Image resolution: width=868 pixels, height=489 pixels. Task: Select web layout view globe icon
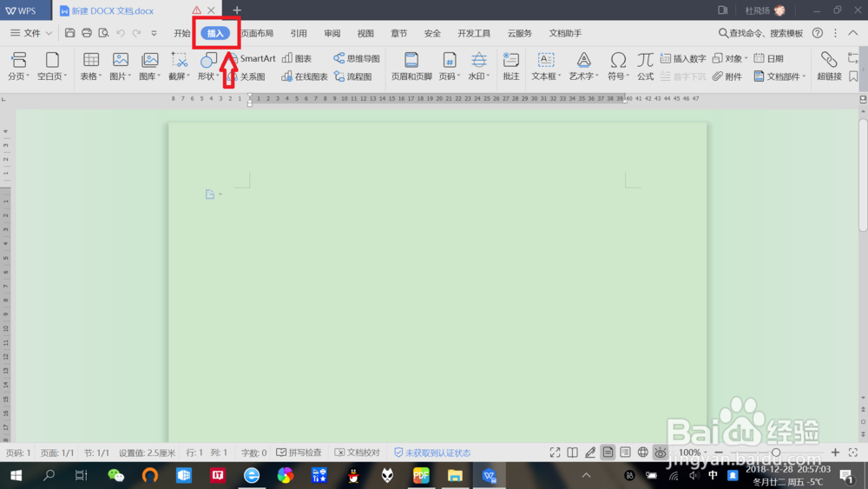click(642, 453)
